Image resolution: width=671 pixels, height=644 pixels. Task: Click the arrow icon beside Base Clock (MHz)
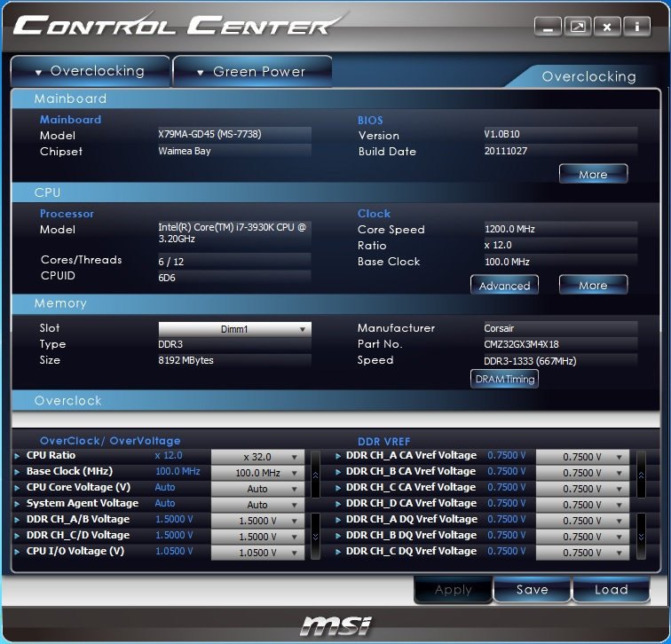[17, 472]
